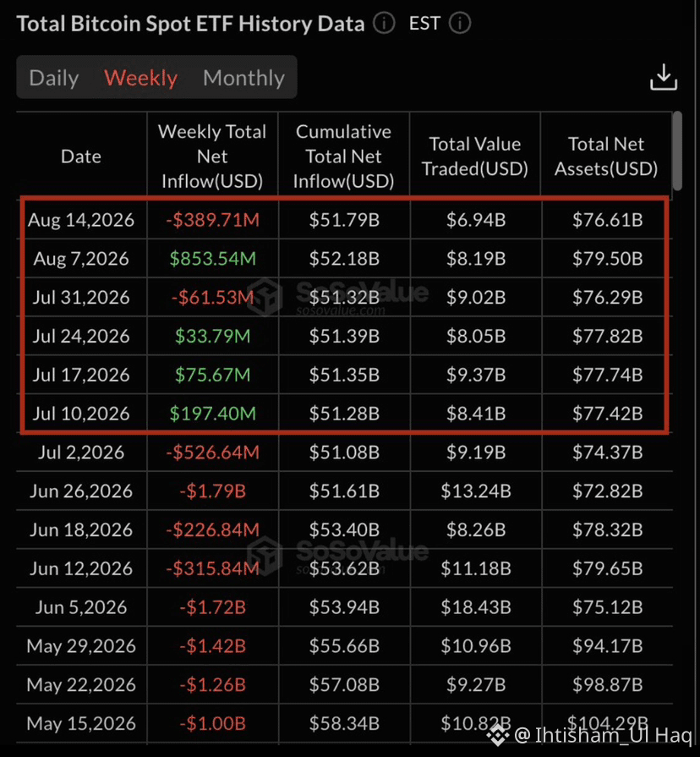
Task: Click the download data icon
Action: click(664, 77)
